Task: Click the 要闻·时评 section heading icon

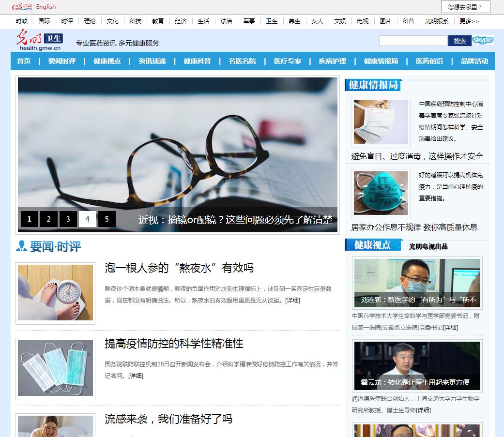Action: [21, 246]
